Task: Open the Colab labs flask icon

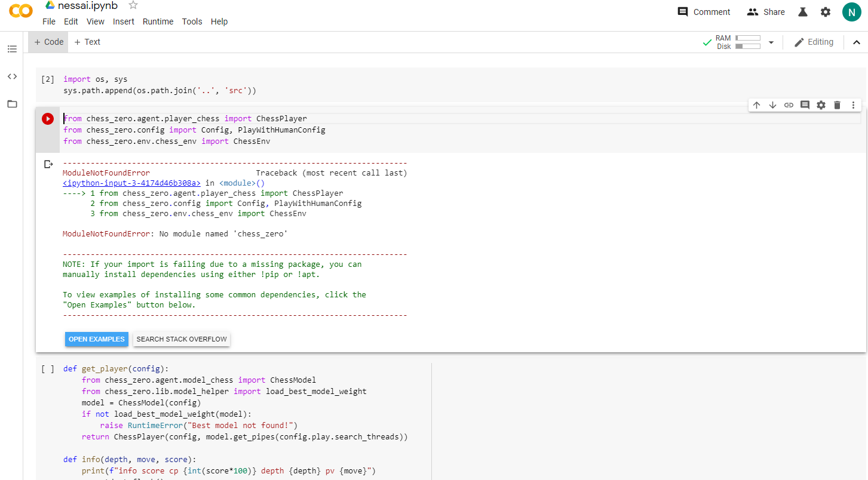Action: [x=803, y=12]
